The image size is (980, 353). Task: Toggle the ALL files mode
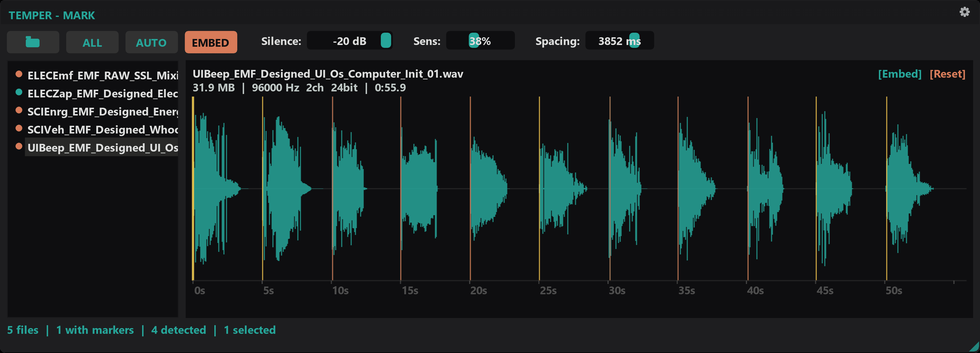(x=92, y=42)
